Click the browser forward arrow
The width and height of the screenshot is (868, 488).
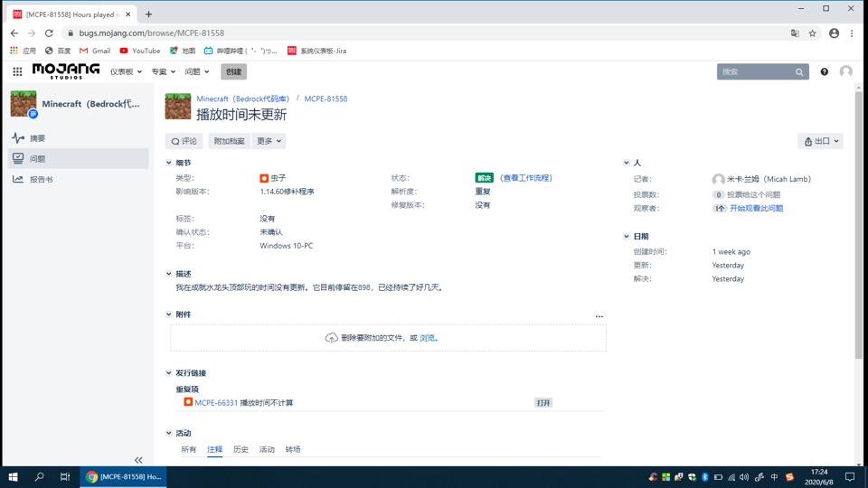32,33
